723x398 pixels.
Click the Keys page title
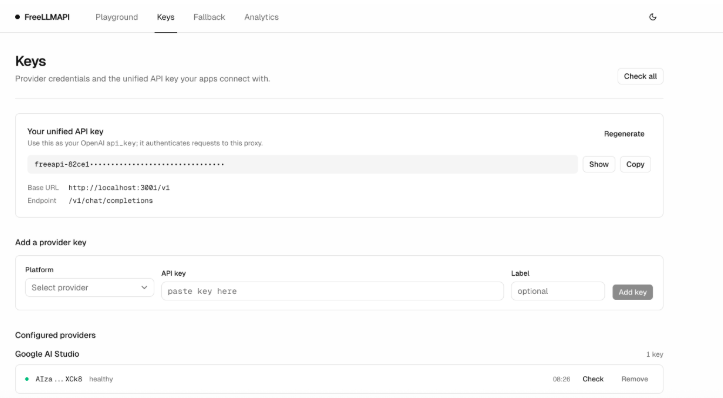click(30, 61)
